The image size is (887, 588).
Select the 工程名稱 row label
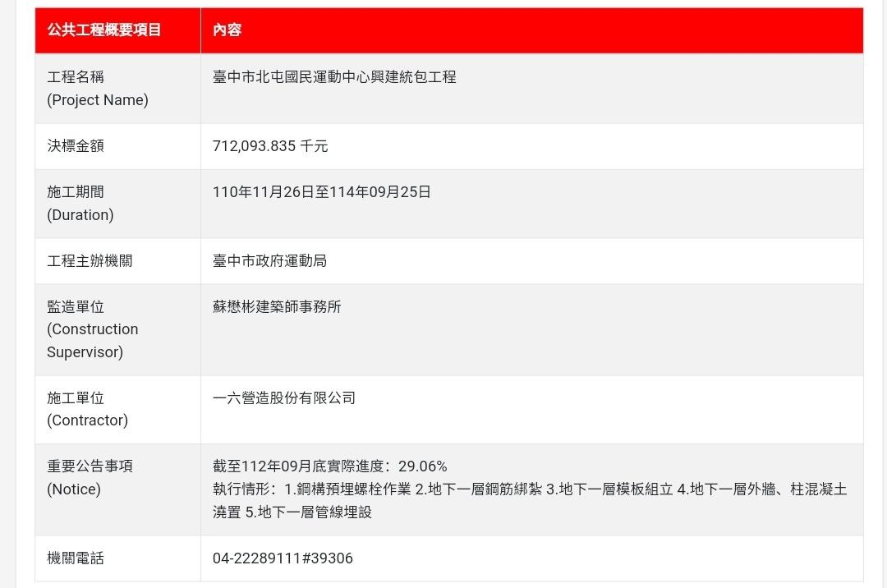(x=76, y=77)
